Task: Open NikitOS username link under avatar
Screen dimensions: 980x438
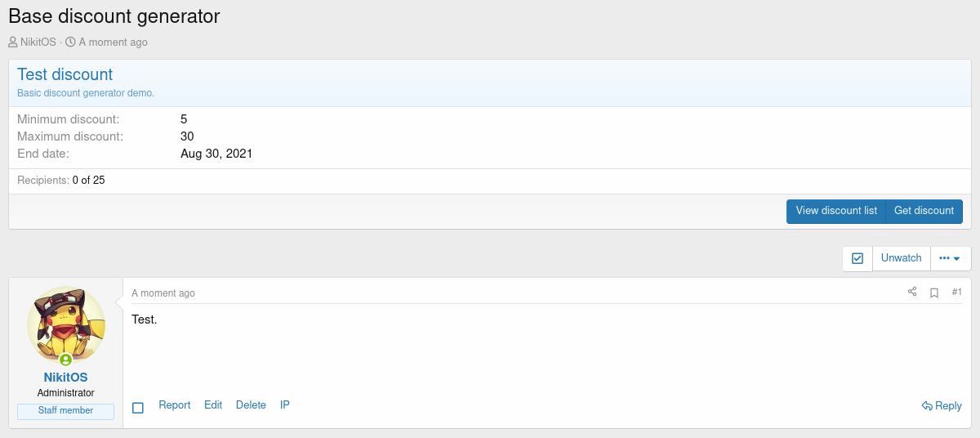Action: tap(65, 378)
